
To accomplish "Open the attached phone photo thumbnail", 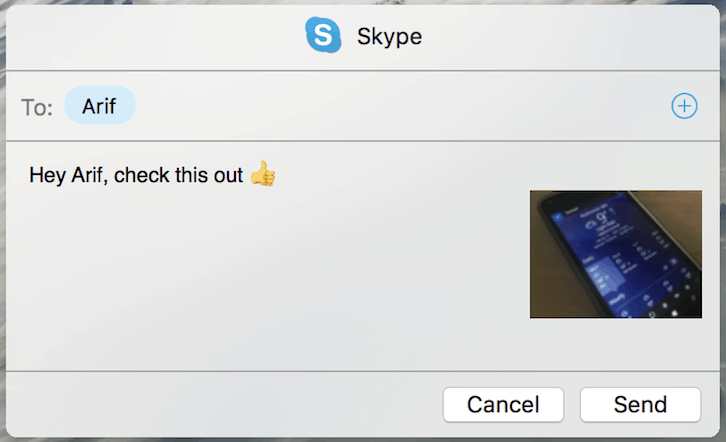I will click(x=616, y=254).
